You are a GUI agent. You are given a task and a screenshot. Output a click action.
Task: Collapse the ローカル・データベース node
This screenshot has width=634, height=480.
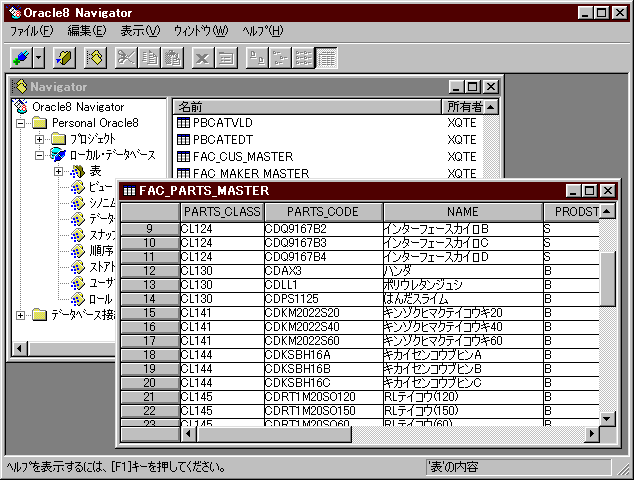[x=39, y=155]
